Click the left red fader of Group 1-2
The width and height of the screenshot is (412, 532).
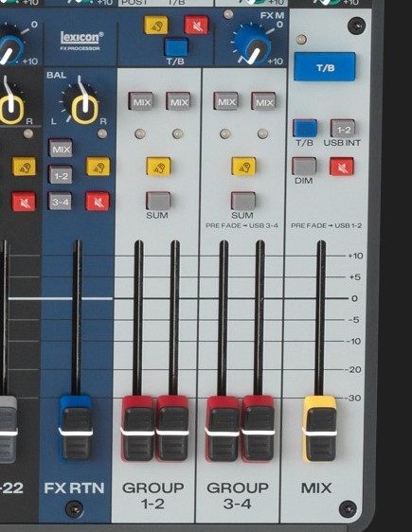pos(137,429)
